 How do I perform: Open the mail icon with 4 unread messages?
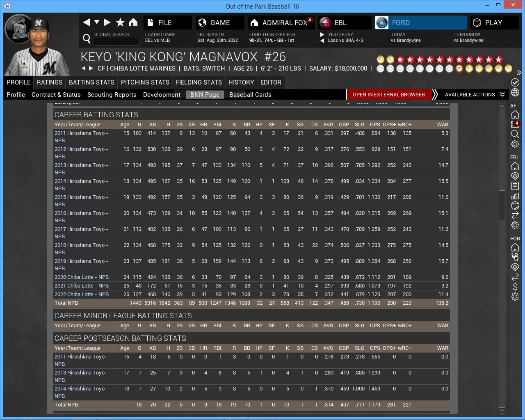515,124
